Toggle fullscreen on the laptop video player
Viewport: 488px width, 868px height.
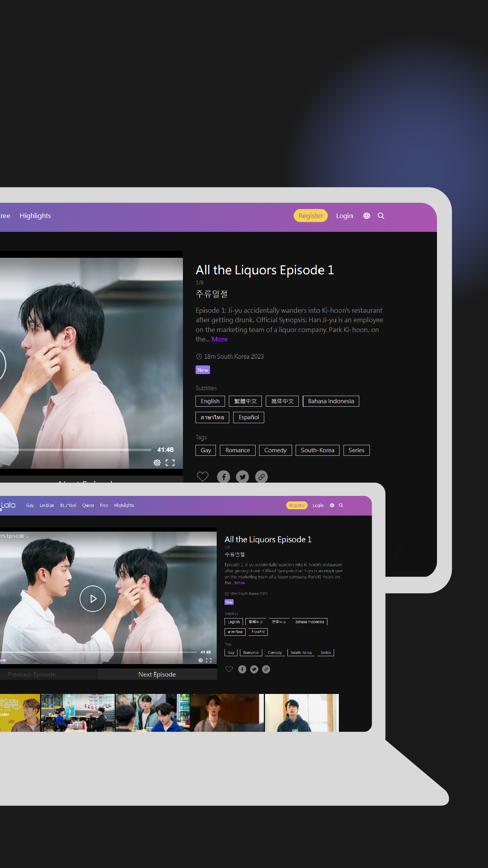[x=209, y=660]
